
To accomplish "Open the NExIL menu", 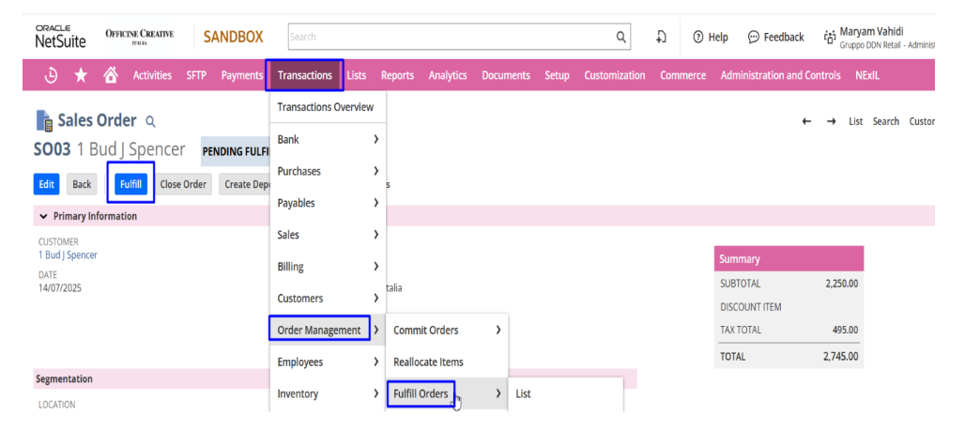I will tap(867, 76).
